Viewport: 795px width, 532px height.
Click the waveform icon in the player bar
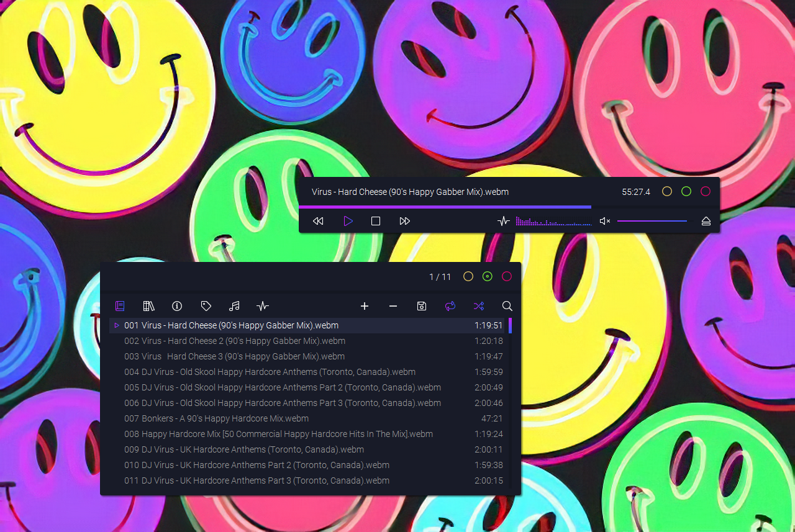504,221
